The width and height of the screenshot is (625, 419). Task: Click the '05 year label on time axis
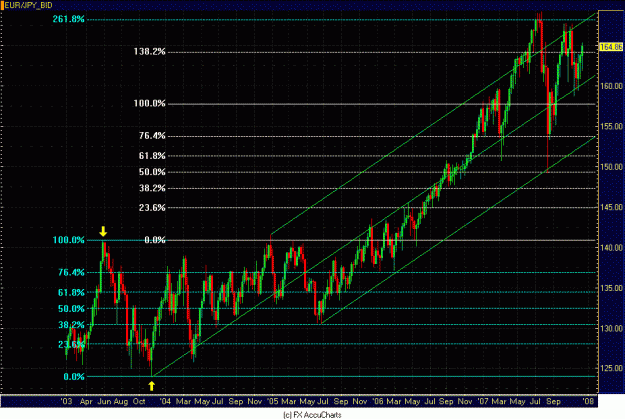273,401
